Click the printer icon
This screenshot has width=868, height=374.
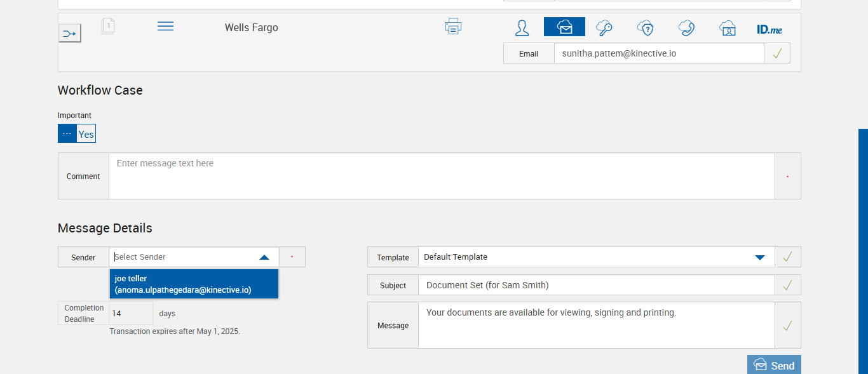453,27
